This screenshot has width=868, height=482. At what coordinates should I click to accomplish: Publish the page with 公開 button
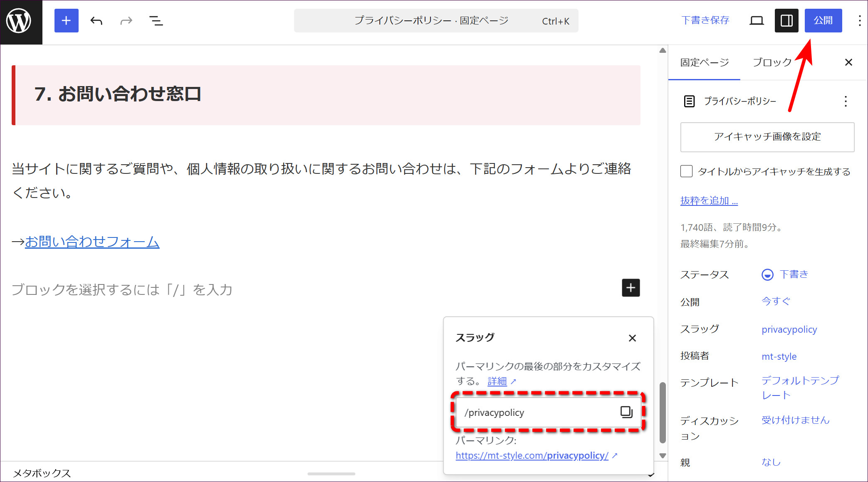(823, 21)
